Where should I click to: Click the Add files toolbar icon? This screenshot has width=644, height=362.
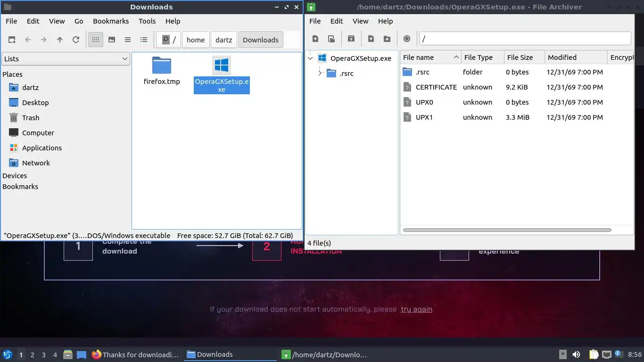pos(371,39)
